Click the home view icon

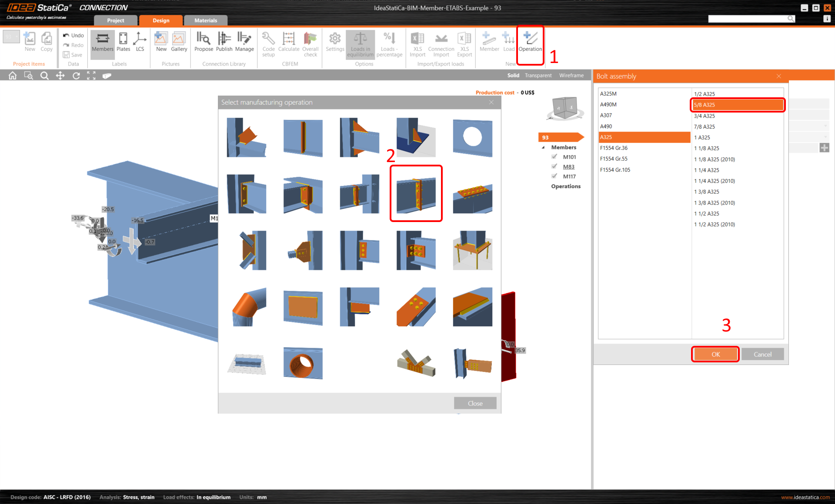point(13,76)
